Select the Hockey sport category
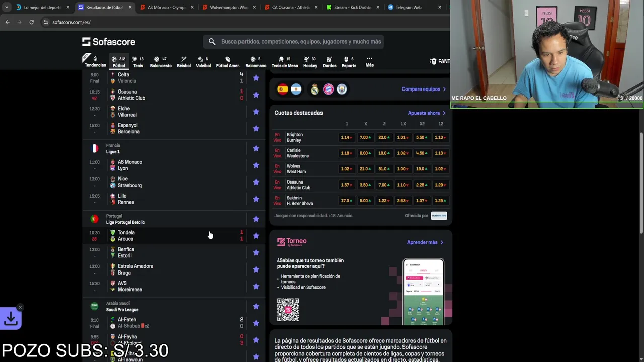The width and height of the screenshot is (644, 362). point(310,62)
